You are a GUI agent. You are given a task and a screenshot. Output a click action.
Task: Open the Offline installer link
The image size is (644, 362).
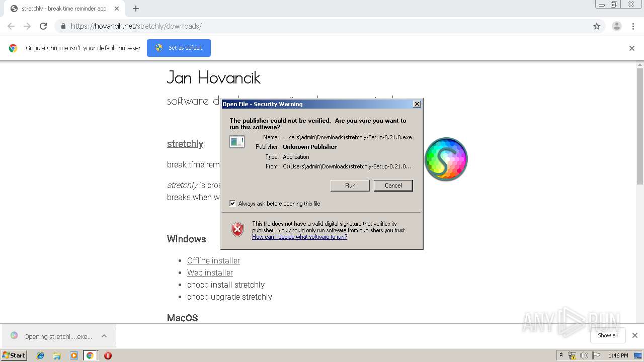click(x=213, y=260)
